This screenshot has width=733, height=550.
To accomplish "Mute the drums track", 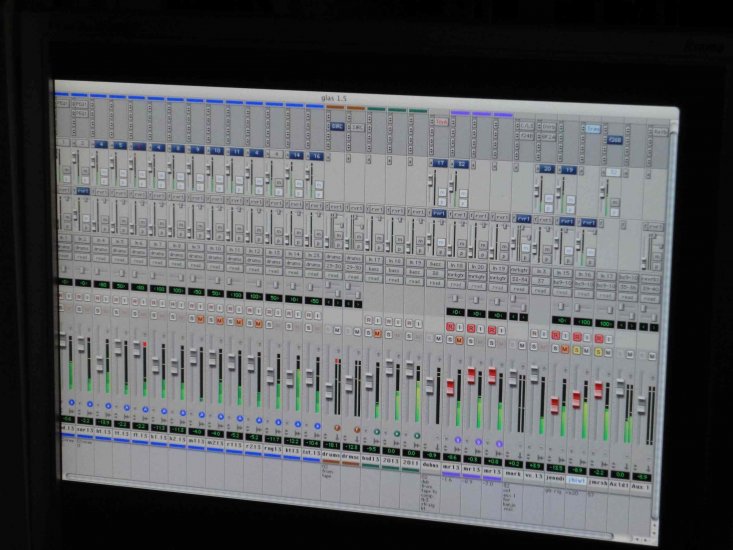I will pos(337,330).
